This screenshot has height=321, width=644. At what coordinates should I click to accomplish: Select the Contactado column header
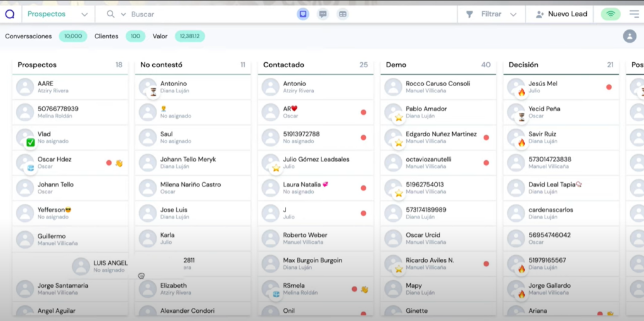tap(316, 65)
